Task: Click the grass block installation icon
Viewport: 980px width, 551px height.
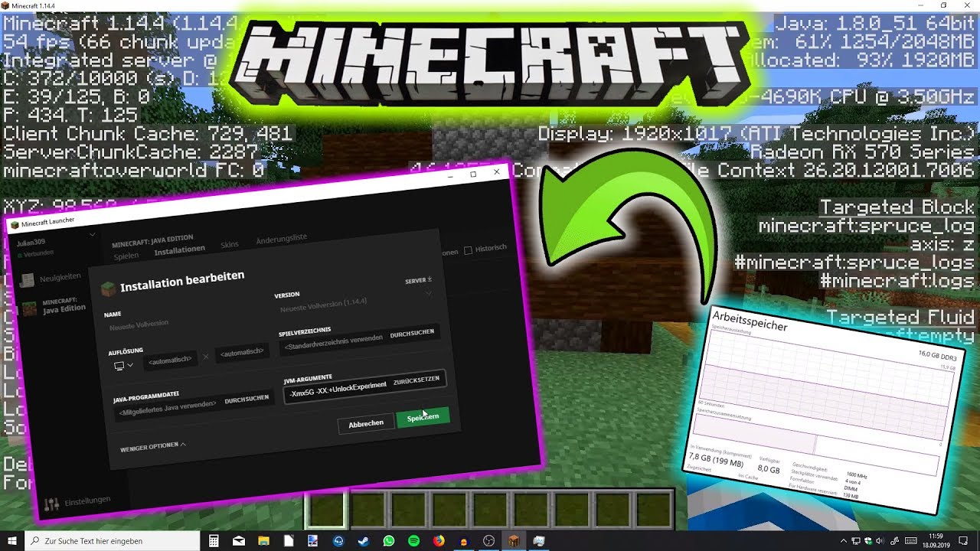Action: click(x=107, y=289)
